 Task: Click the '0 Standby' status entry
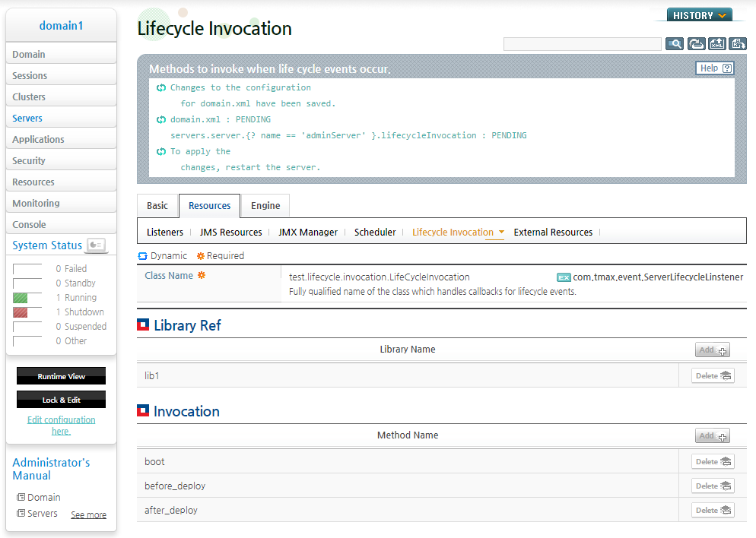coord(76,283)
